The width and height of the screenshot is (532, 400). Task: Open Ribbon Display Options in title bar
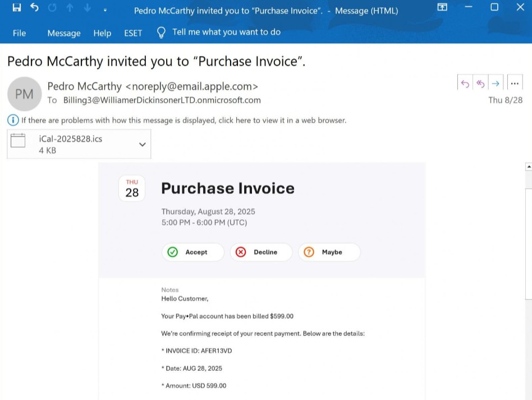442,7
